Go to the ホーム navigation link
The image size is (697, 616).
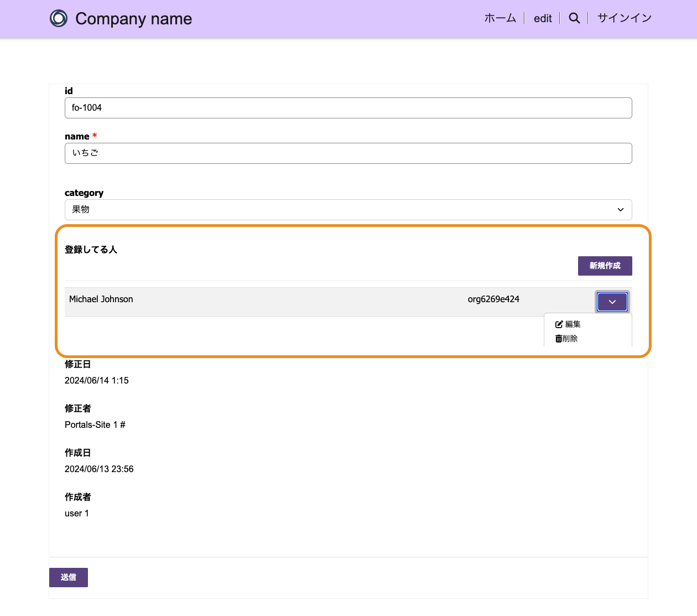(500, 18)
